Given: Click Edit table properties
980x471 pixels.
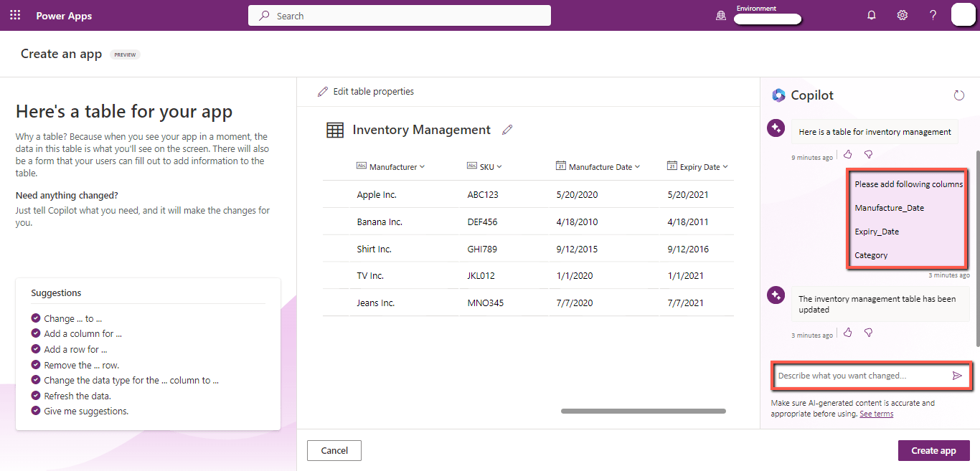Looking at the screenshot, I should click(366, 92).
